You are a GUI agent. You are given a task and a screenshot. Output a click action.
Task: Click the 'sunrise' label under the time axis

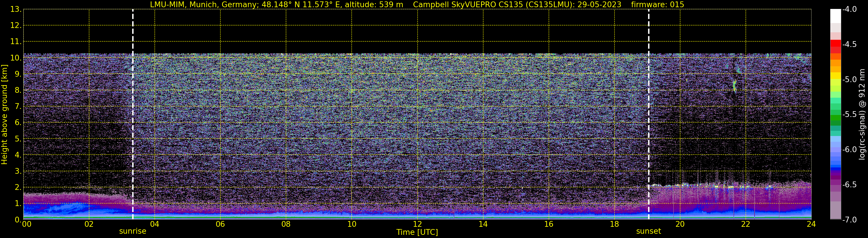click(x=133, y=231)
